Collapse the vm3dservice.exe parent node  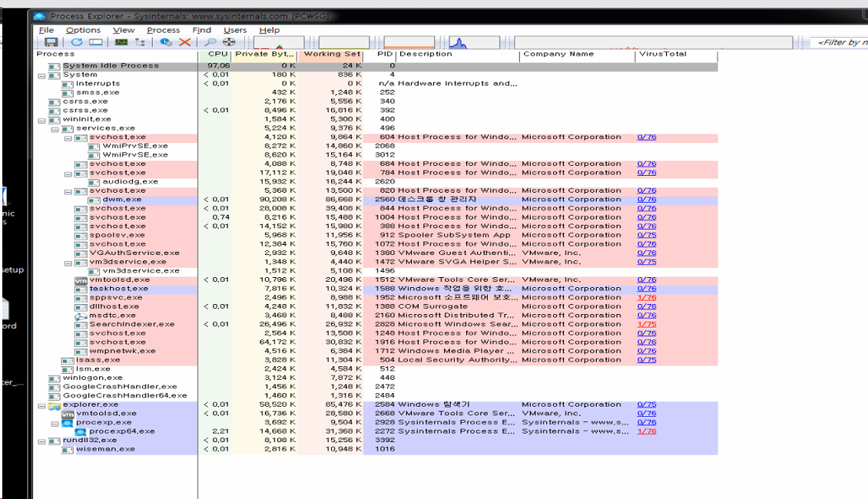(68, 263)
